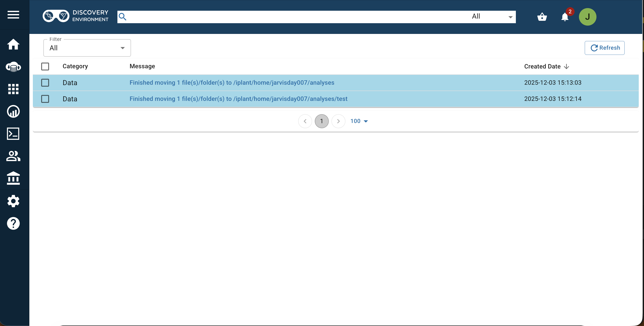Open the Teams people sidebar icon

13,156
